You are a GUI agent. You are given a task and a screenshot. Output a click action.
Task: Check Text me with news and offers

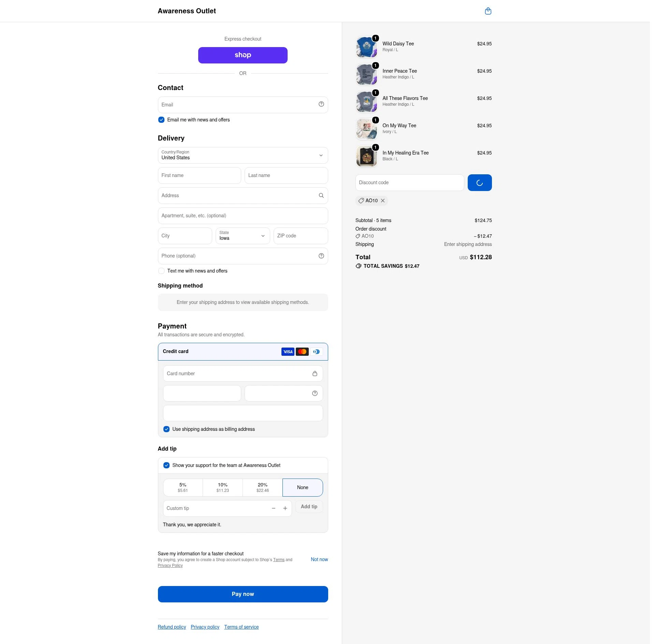(x=161, y=271)
